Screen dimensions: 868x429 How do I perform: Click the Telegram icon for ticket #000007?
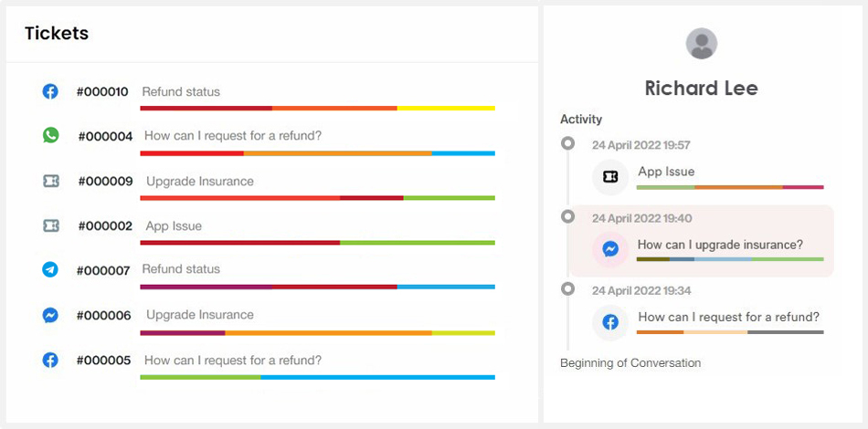(50, 270)
